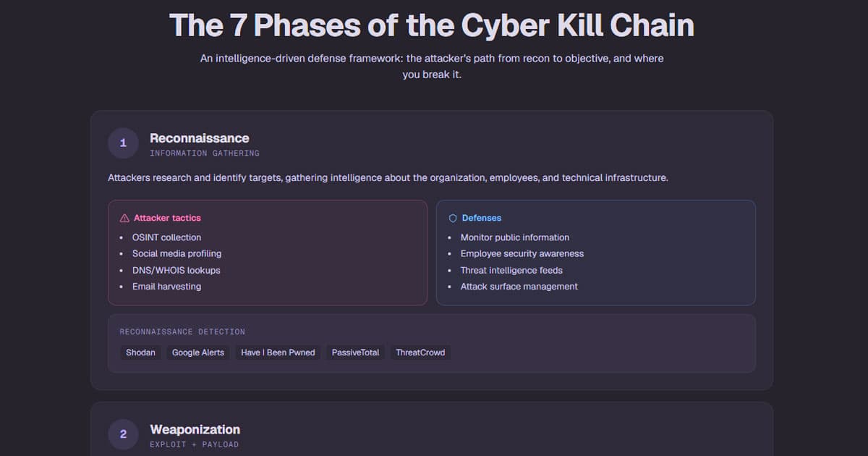Click the Attack surface management item

pyautogui.click(x=519, y=287)
